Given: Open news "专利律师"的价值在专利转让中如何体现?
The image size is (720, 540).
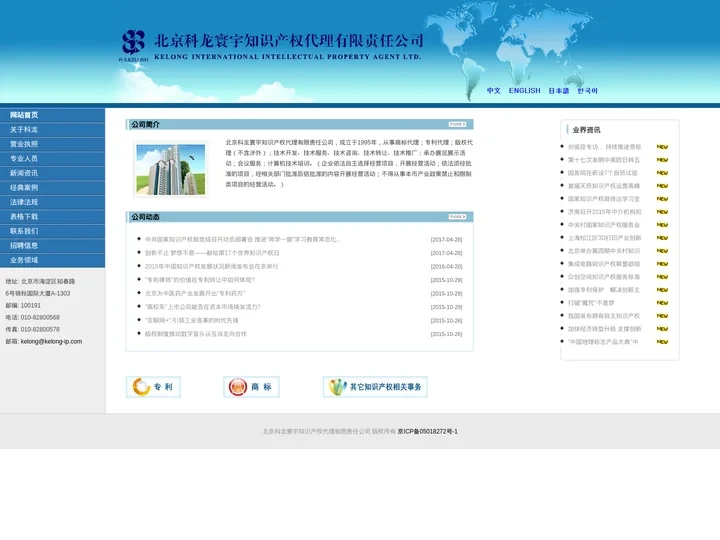Looking at the screenshot, I should pyautogui.click(x=200, y=280).
